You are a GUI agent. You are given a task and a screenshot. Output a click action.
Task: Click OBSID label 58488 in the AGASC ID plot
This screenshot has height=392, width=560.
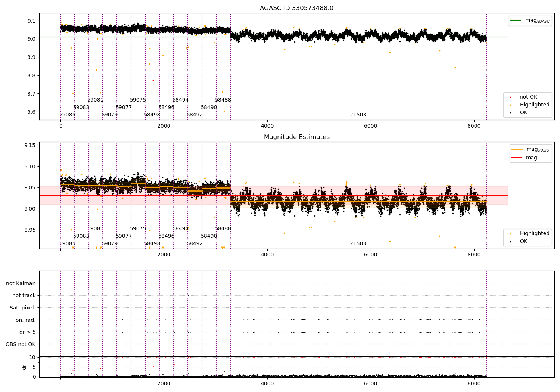[x=223, y=100]
